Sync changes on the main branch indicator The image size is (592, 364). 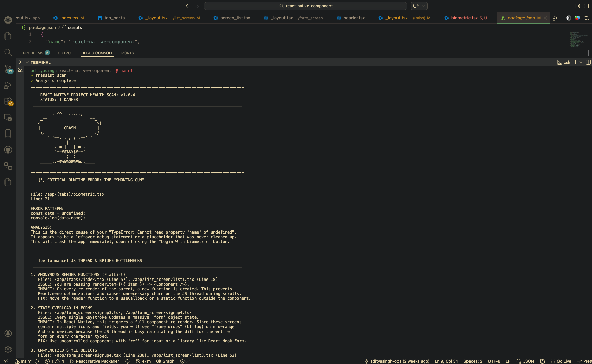pos(37,361)
